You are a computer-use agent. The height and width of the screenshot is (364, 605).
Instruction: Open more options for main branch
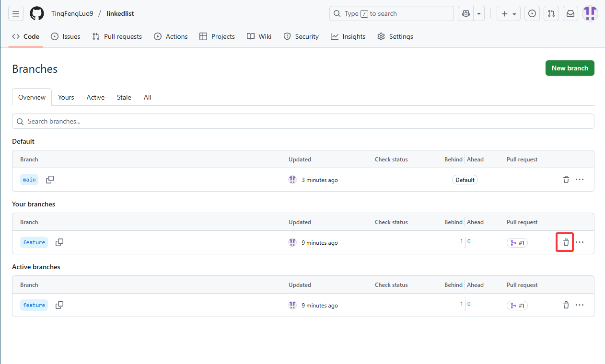point(580,180)
